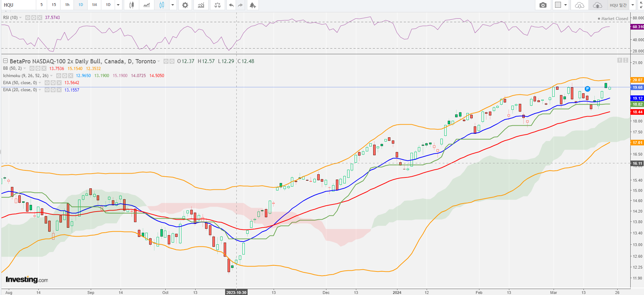Screen dimensions: 644x295
Task: Switch to the 1M timeframe
Action: coord(94,5)
